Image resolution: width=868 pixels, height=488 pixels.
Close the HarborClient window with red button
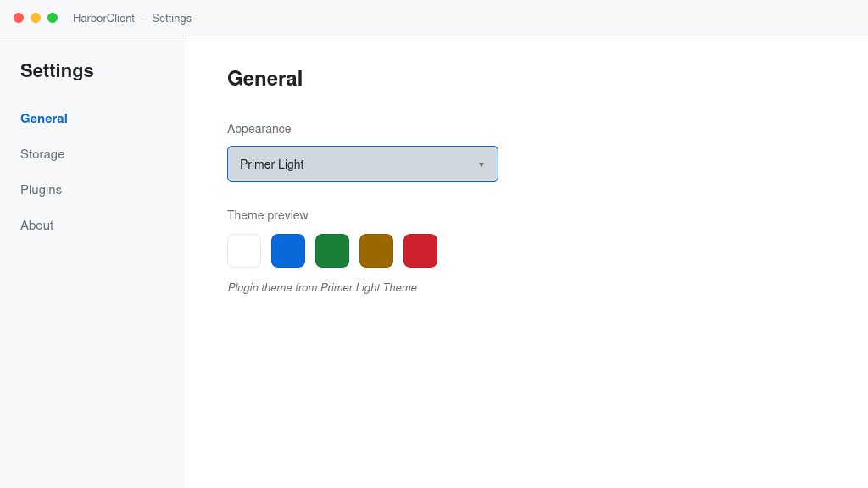pyautogui.click(x=19, y=18)
